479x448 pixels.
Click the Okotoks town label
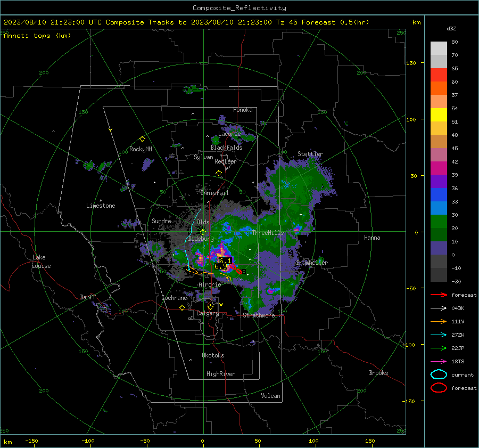click(x=213, y=355)
